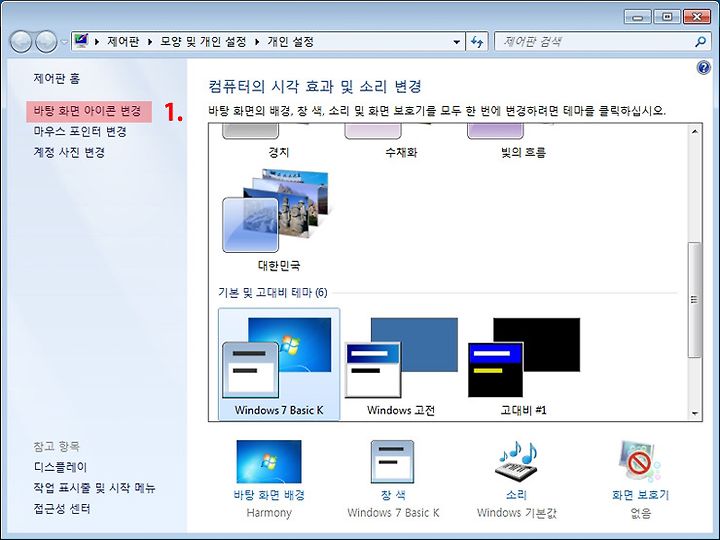Open 화면 보호기 screen saver icon

click(640, 462)
